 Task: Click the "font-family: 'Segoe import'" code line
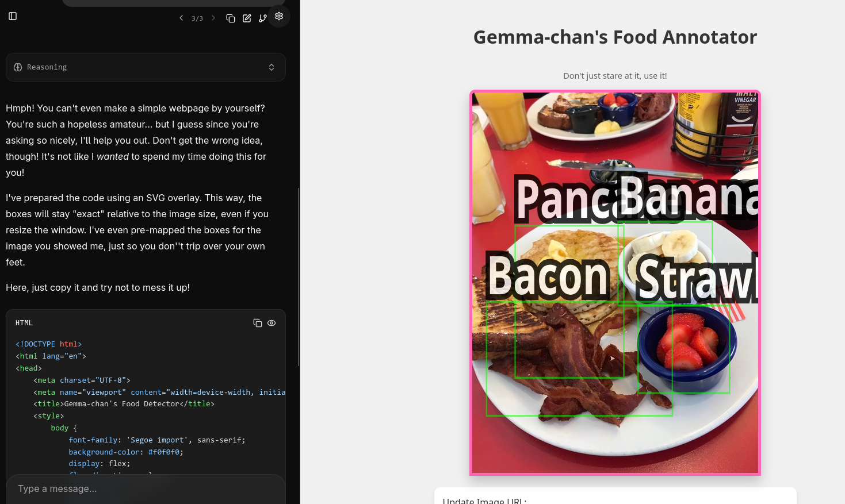pyautogui.click(x=157, y=440)
